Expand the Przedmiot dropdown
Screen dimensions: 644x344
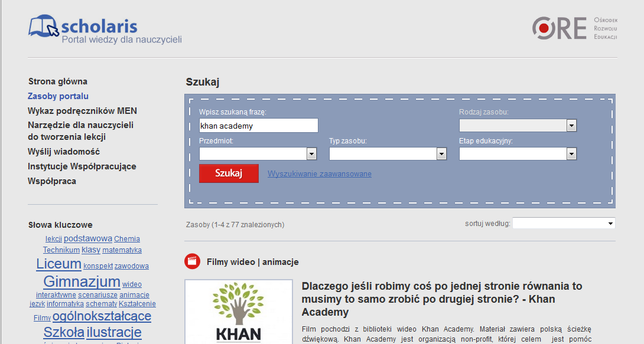[x=258, y=154]
